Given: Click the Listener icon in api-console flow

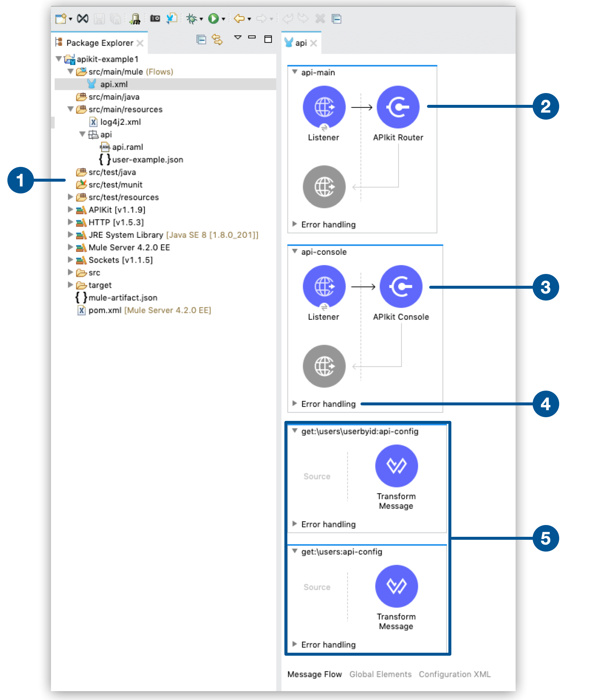Looking at the screenshot, I should coord(324,286).
